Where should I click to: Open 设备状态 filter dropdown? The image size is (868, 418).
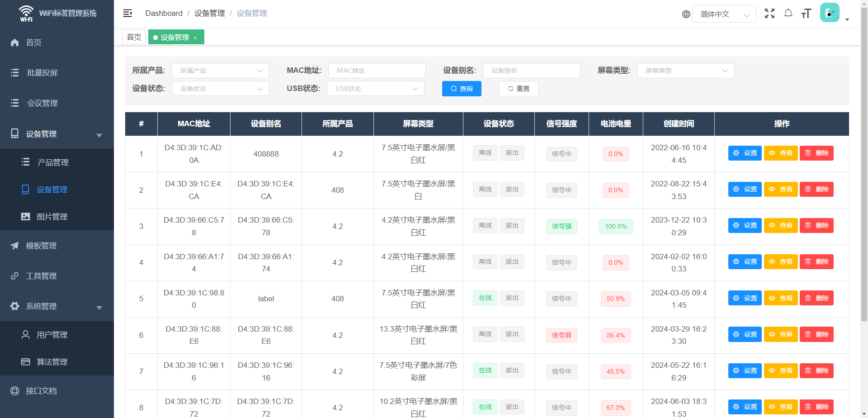221,89
